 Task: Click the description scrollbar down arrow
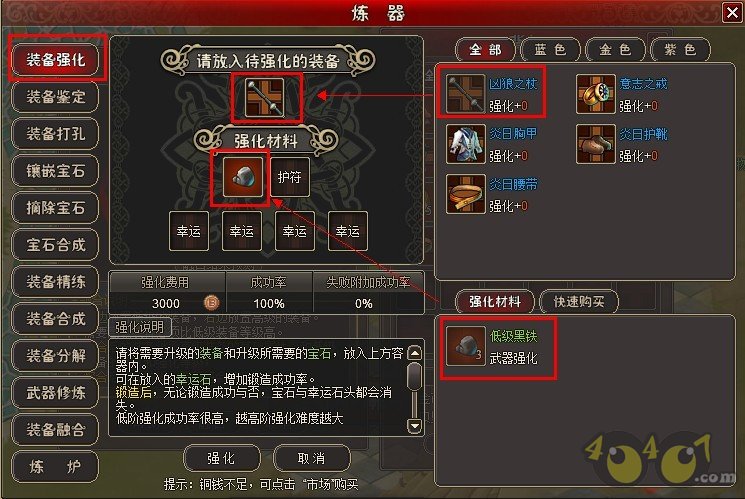click(x=415, y=426)
